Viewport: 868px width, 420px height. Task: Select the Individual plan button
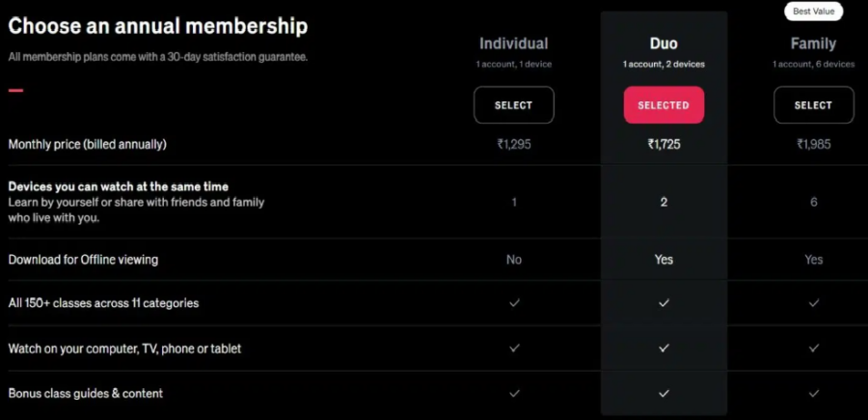click(x=514, y=105)
